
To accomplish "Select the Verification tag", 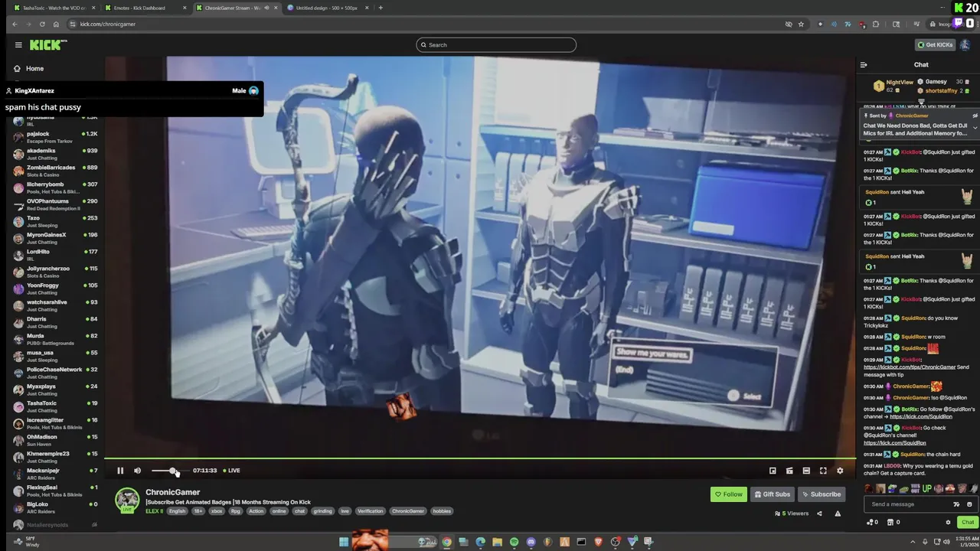I will tap(370, 511).
